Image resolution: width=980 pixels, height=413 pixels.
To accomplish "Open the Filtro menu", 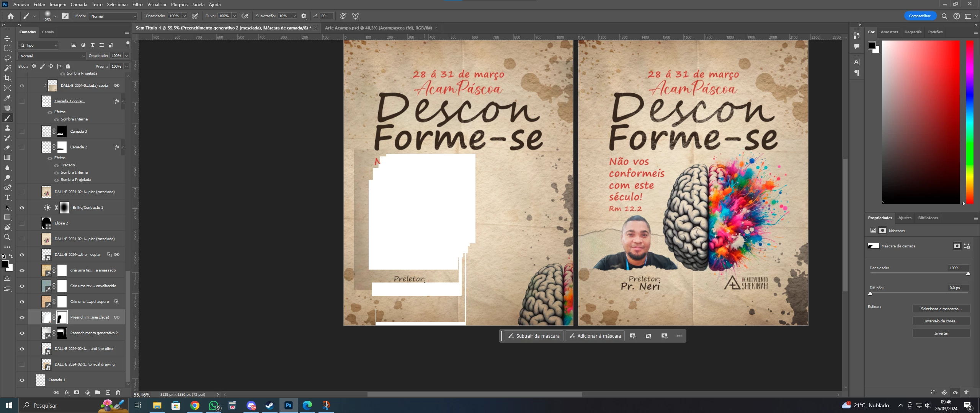I will pyautogui.click(x=137, y=5).
